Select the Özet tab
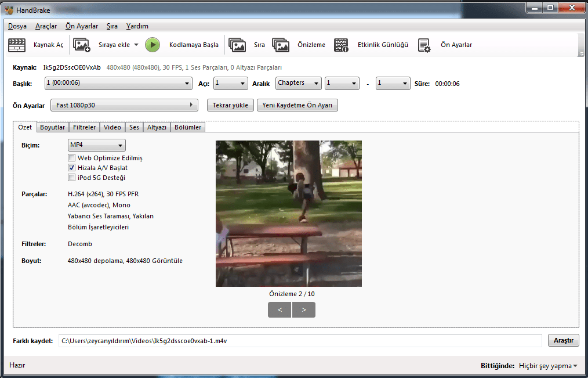The width and height of the screenshot is (588, 378). pos(25,127)
